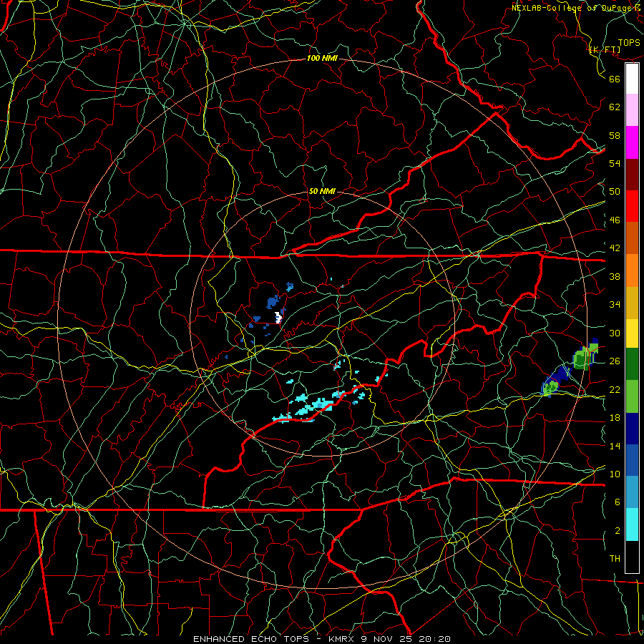Click the yellow legend swatch
This screenshot has height=644, width=644.
click(x=632, y=333)
